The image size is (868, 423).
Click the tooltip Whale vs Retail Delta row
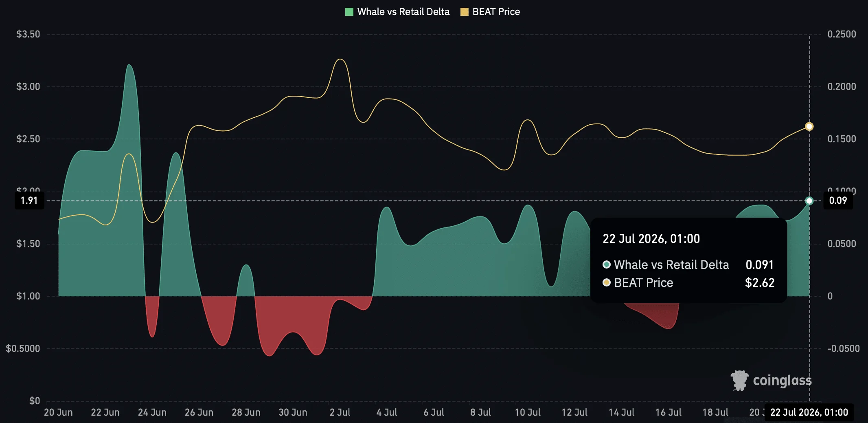[x=688, y=265]
